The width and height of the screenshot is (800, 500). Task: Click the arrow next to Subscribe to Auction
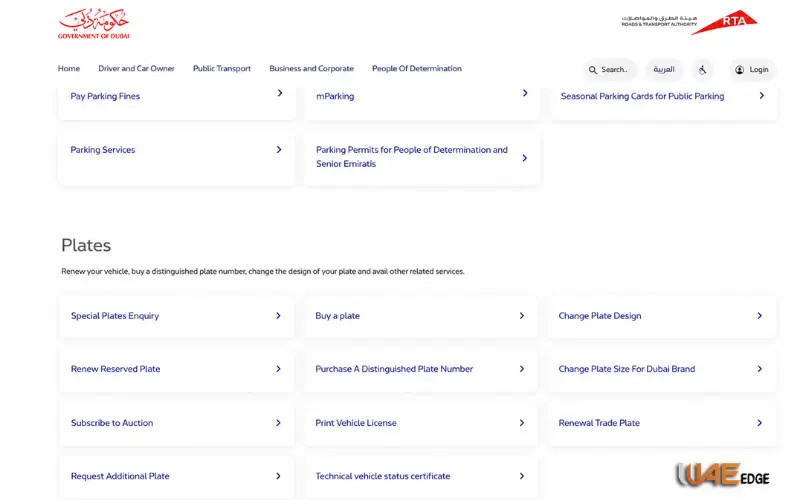pos(278,423)
